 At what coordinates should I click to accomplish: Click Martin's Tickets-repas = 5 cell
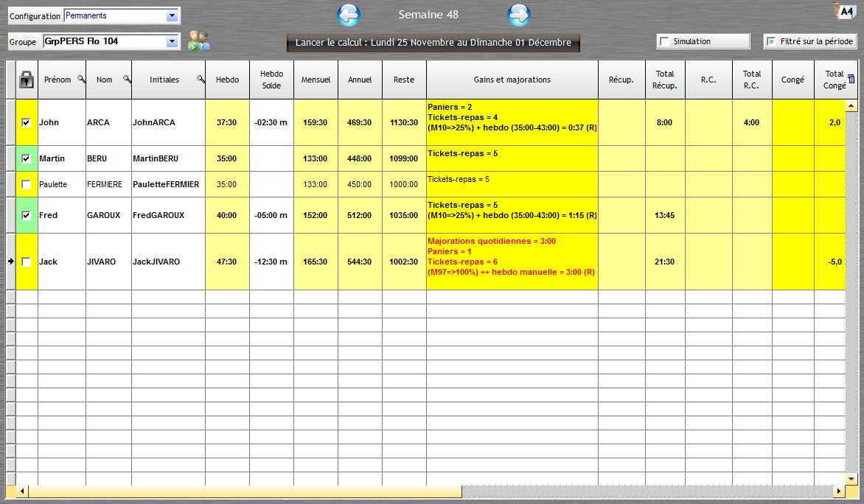pos(512,158)
